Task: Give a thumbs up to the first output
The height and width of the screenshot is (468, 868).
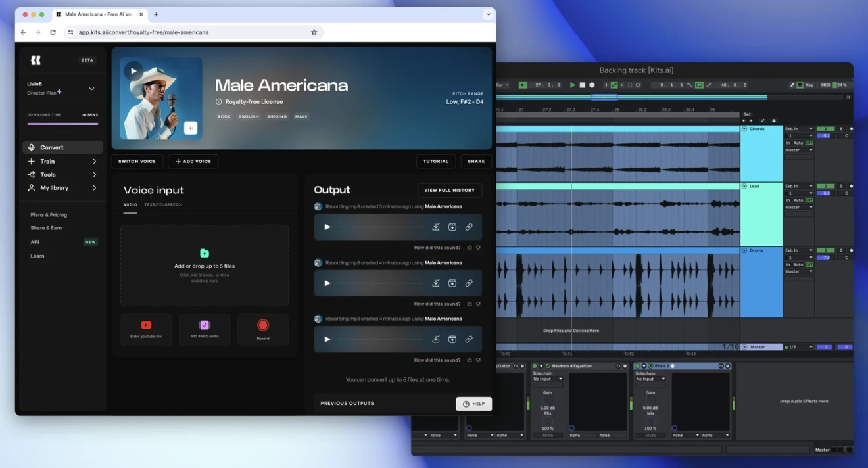Action: (470, 248)
